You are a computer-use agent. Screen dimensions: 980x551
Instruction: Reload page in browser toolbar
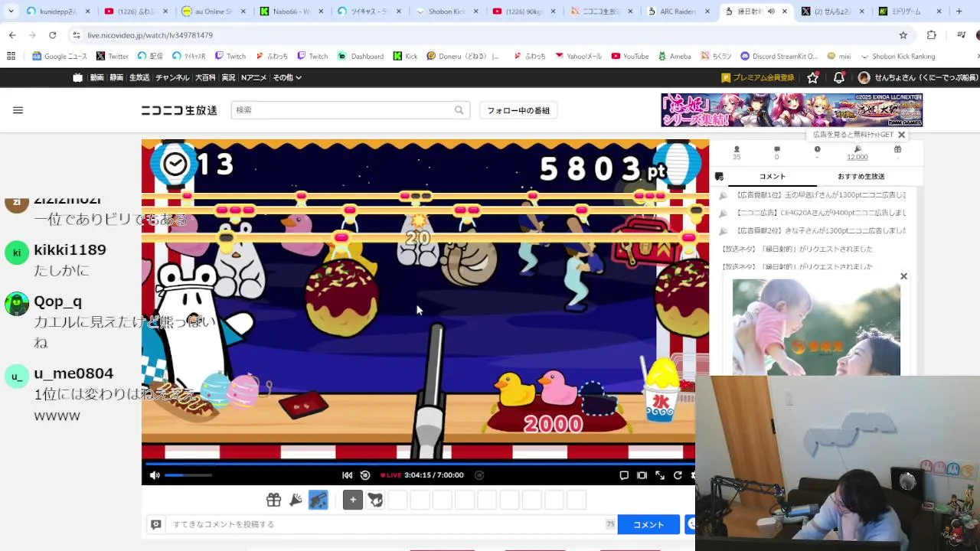point(52,35)
